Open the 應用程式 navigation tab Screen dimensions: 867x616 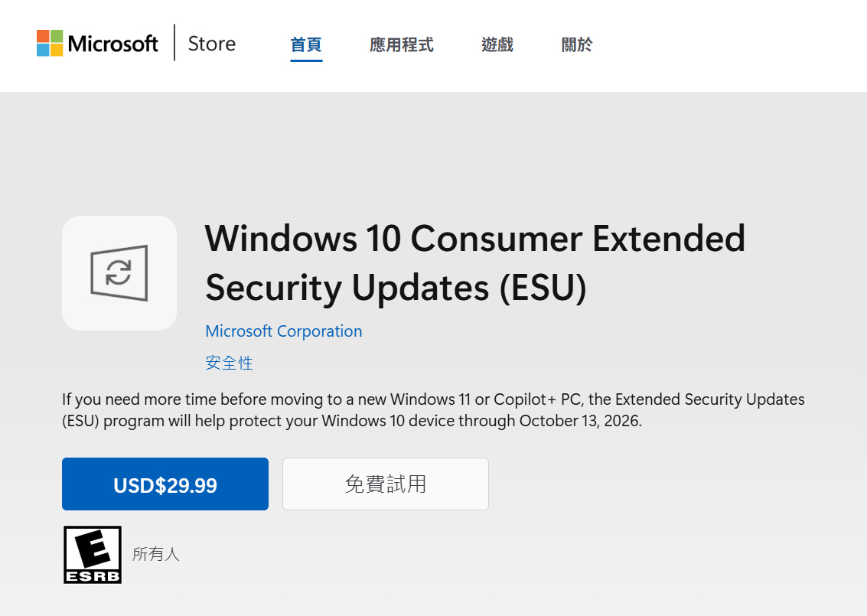click(x=401, y=44)
